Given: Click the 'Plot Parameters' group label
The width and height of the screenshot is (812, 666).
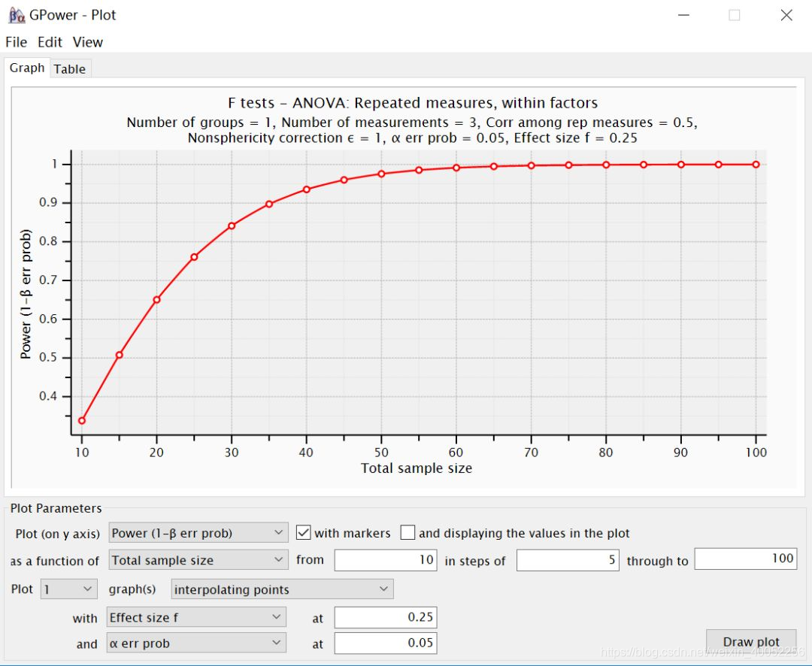Looking at the screenshot, I should coord(56,508).
